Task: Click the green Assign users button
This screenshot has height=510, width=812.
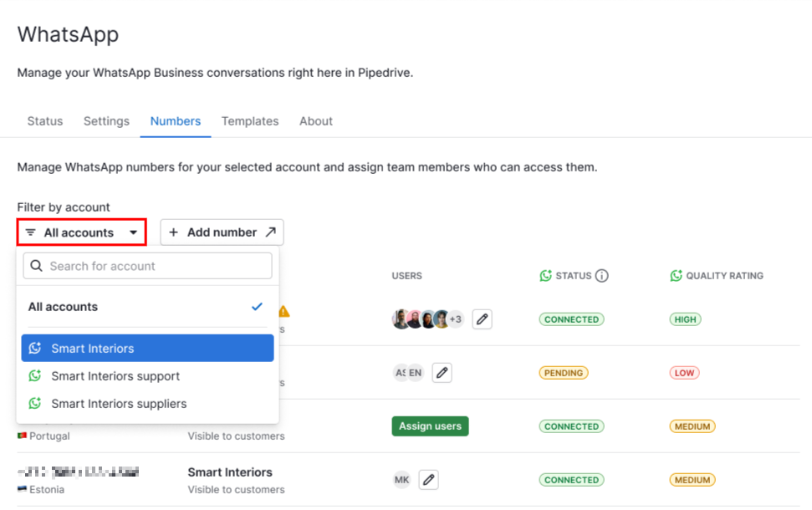Action: click(x=431, y=426)
